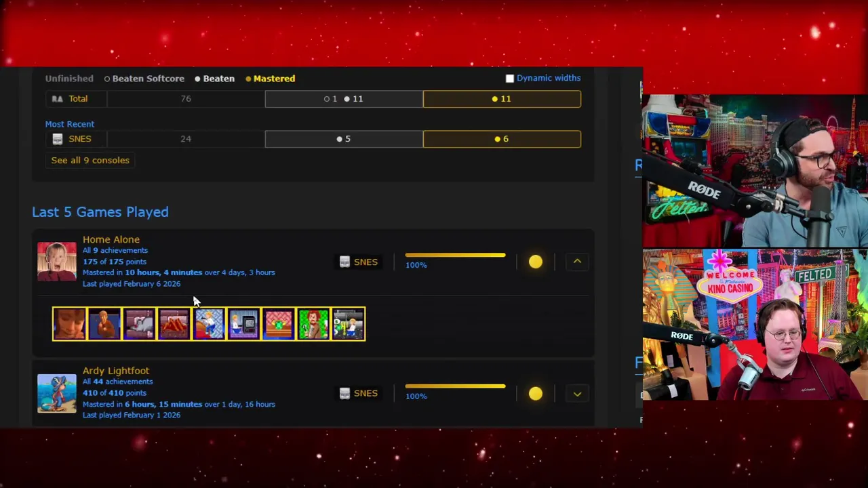The width and height of the screenshot is (868, 488).
Task: Click the webcam feed of man wearing headphones
Action: (755, 171)
